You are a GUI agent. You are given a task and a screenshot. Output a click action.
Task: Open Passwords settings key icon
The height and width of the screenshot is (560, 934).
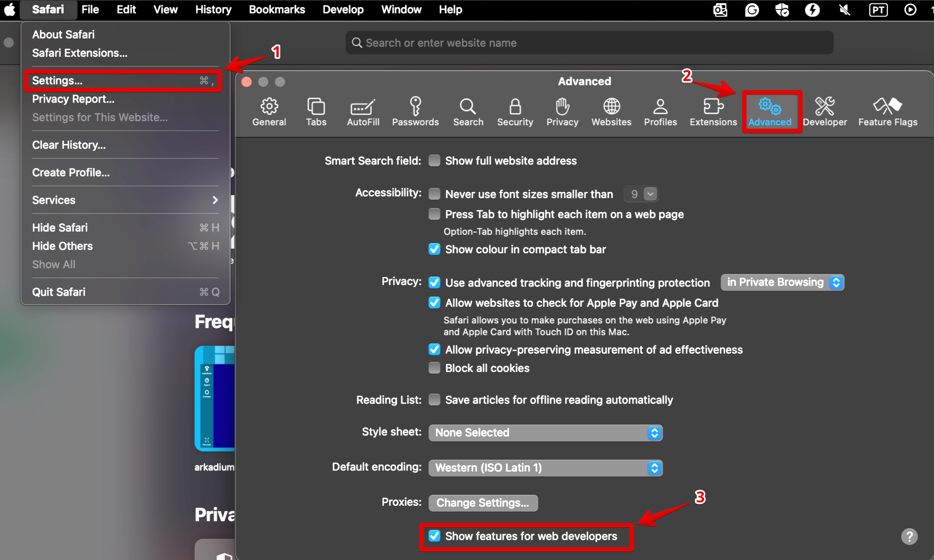pos(415,112)
